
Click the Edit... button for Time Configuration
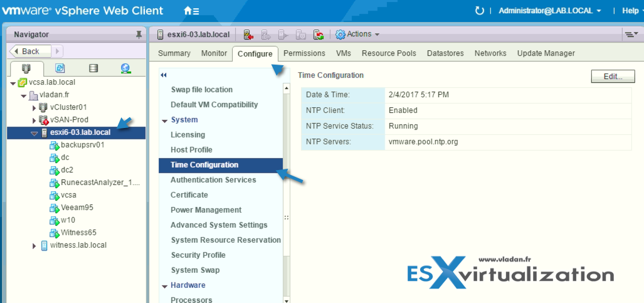pyautogui.click(x=613, y=76)
